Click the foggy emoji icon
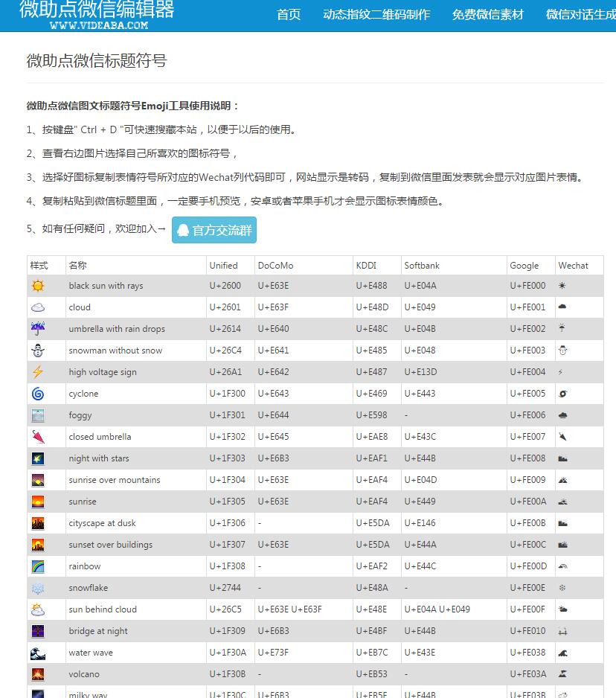 [38, 415]
